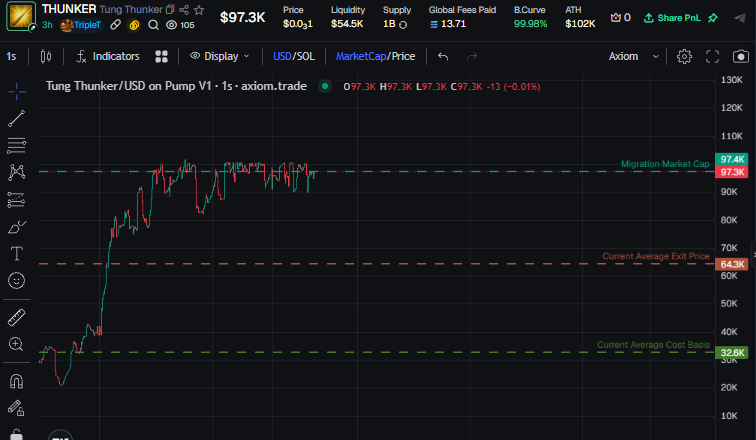Open the 1s timeframe selector

pos(12,56)
